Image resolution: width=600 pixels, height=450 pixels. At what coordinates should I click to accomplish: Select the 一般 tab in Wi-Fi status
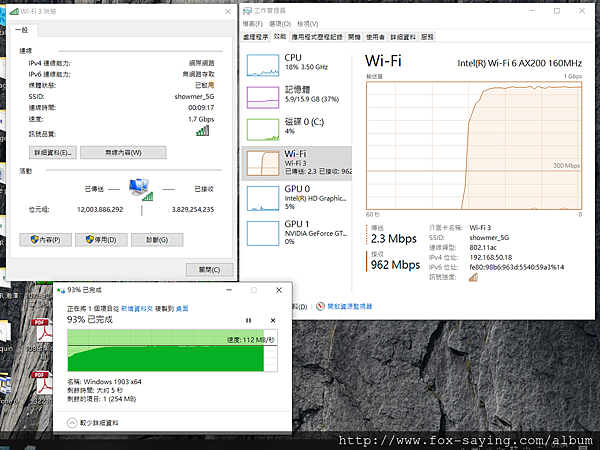click(x=22, y=30)
